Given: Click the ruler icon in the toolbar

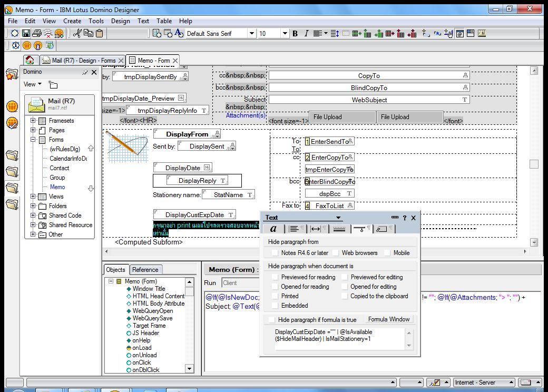Looking at the screenshot, I should 482,33.
